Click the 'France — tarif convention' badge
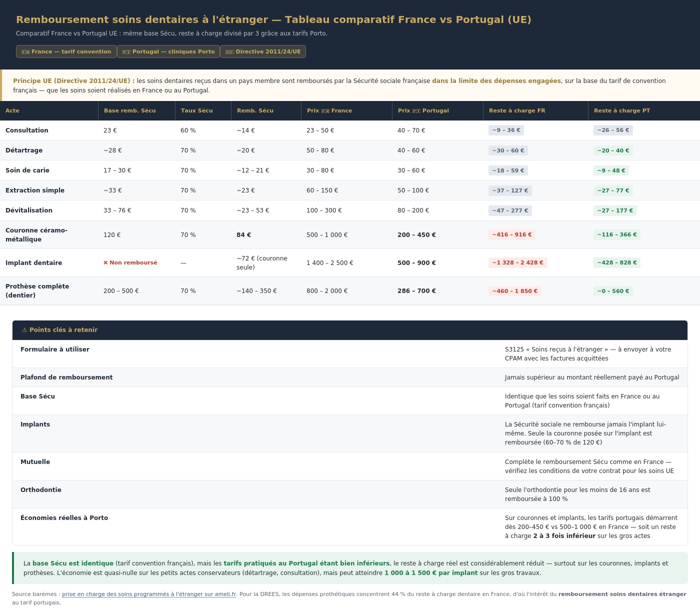Image resolution: width=700 pixels, height=615 pixels. click(66, 51)
